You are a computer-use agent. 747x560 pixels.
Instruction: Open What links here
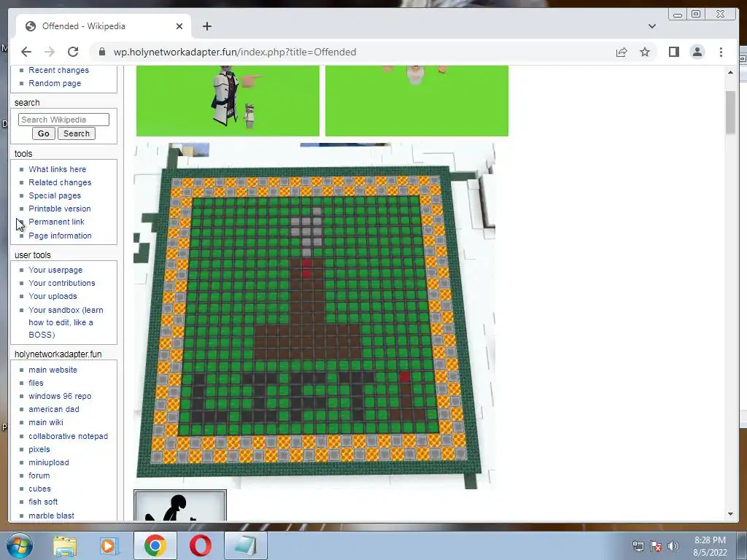(57, 169)
